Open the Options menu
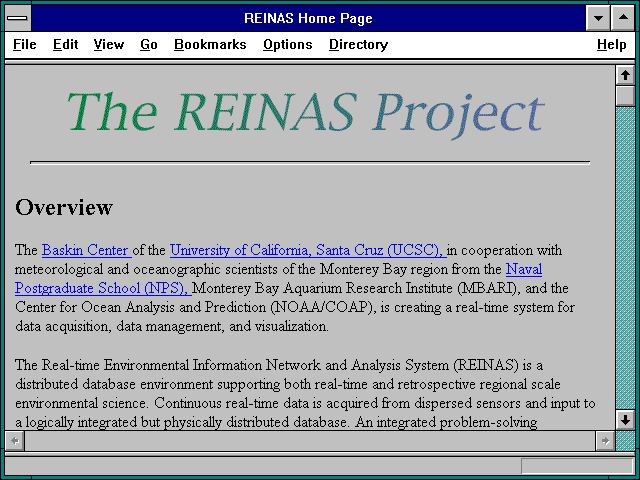640x480 pixels. (x=288, y=44)
